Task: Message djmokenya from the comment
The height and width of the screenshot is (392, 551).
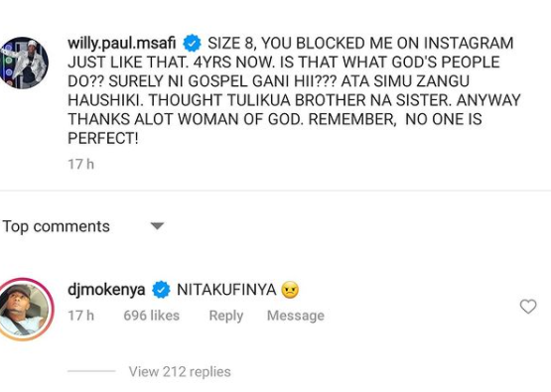Action: click(x=296, y=316)
